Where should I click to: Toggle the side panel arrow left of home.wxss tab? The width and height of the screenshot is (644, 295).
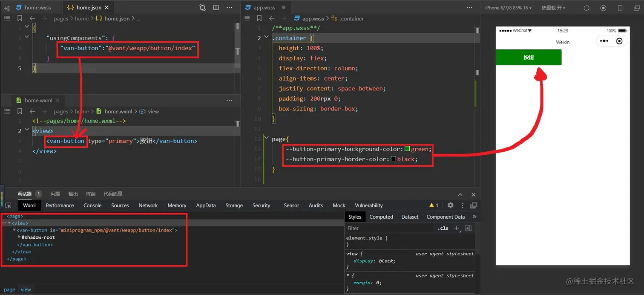pyautogui.click(x=7, y=8)
